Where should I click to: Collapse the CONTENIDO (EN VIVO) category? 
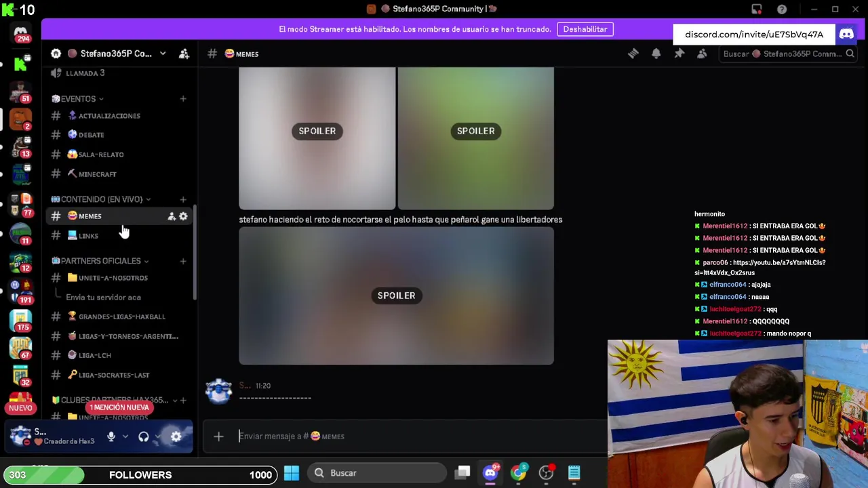click(101, 199)
